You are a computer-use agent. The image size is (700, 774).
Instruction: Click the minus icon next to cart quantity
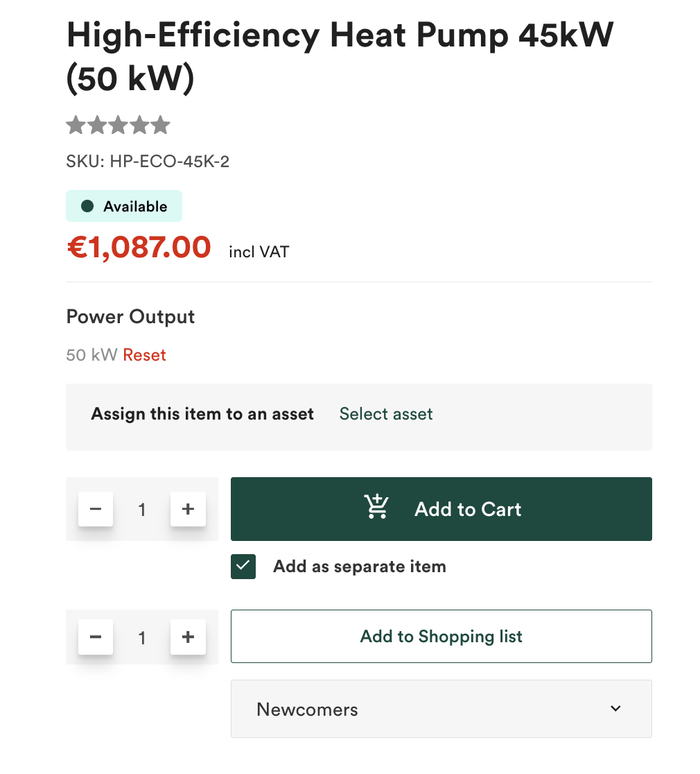[95, 508]
